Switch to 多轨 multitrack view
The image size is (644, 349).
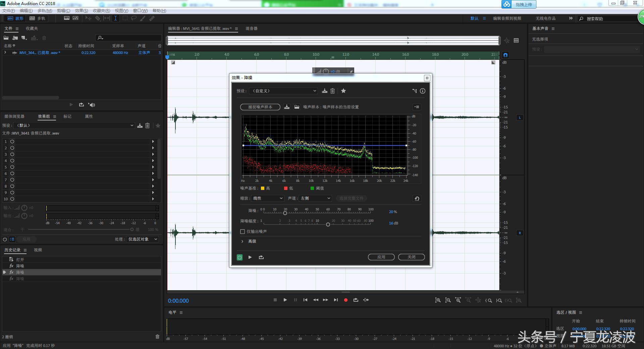pyautogui.click(x=37, y=18)
